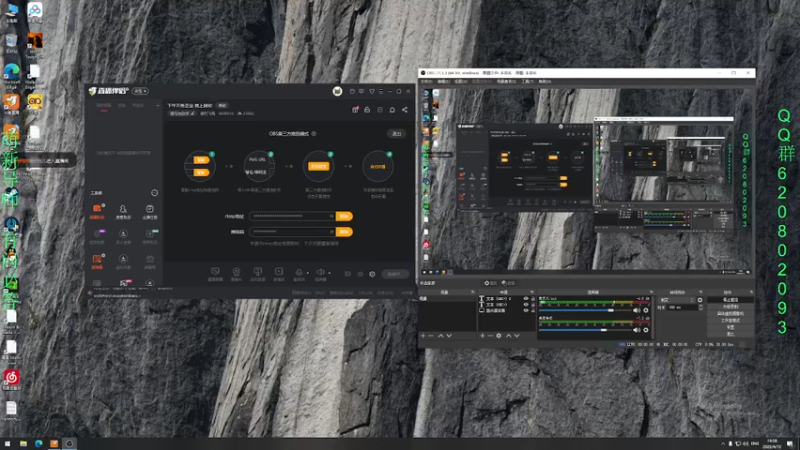
Task: Open the gift box icon with red dot
Action: [355, 110]
